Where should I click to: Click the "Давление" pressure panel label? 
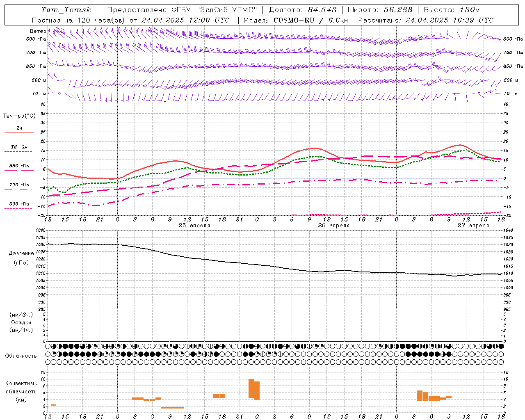point(21,253)
